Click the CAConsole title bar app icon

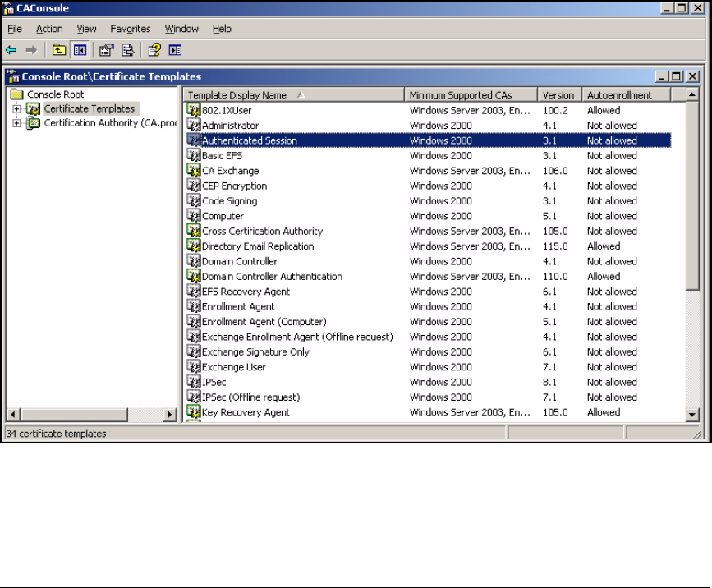(9, 8)
